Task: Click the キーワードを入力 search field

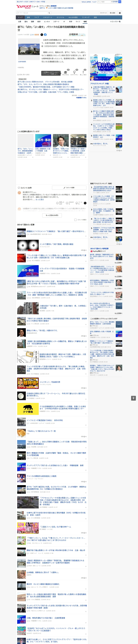Action: pyautogui.click(x=32, y=13)
